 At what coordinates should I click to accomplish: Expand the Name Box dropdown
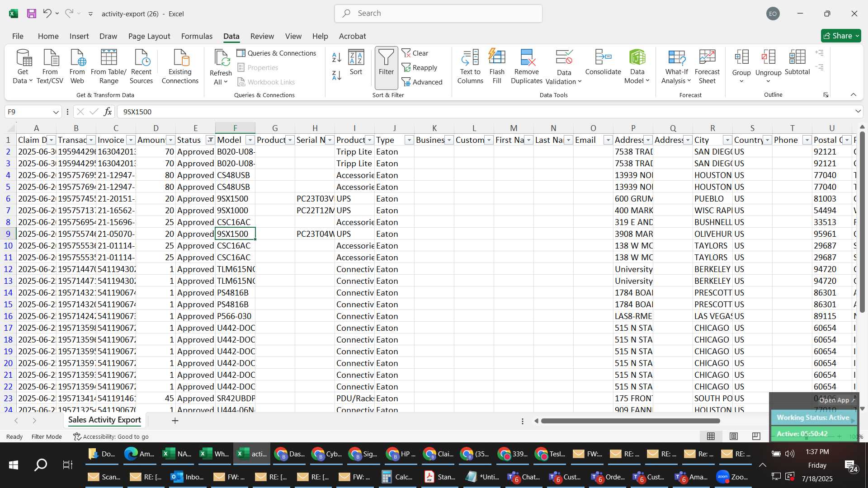(56, 112)
